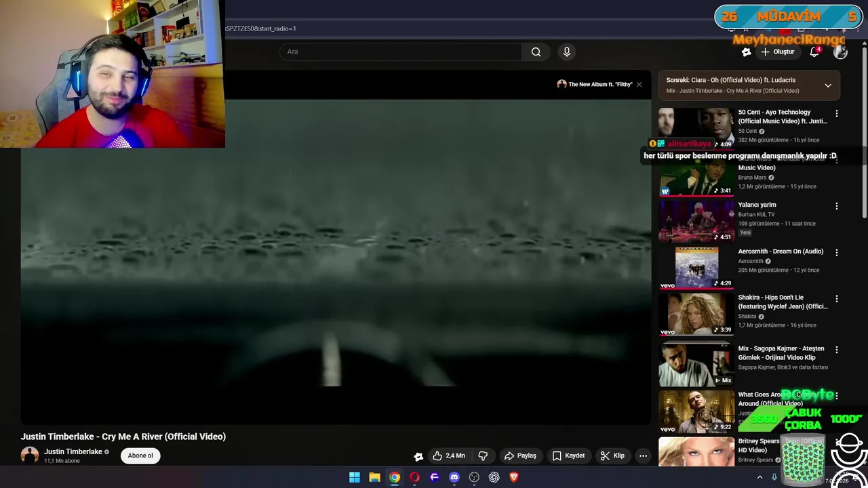Screen dimensions: 868x488
Task: Open OBS Studio from taskbar
Action: pos(474,477)
